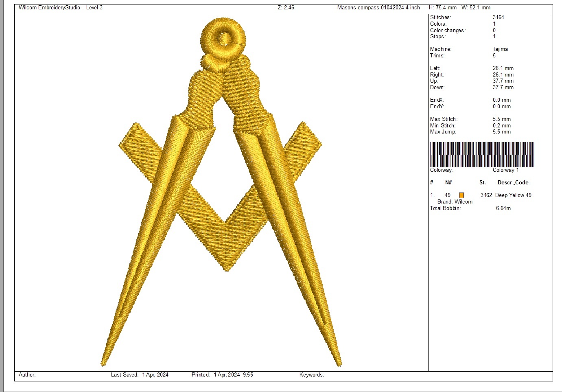
Task: Click the 'Down:' extent label
Action: pos(437,88)
